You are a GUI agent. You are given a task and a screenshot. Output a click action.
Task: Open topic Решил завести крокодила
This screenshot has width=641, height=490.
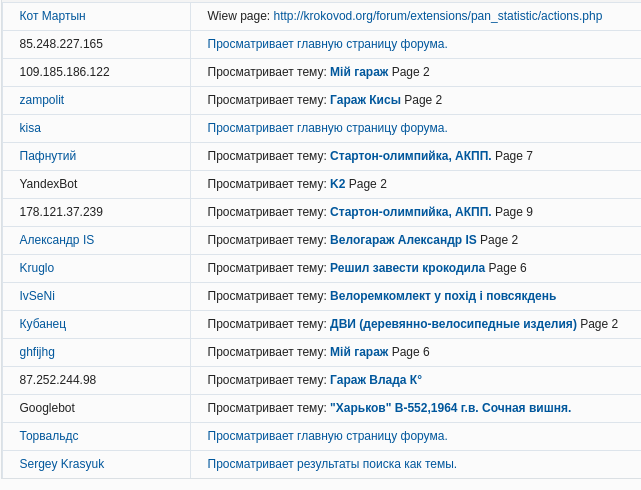[407, 268]
